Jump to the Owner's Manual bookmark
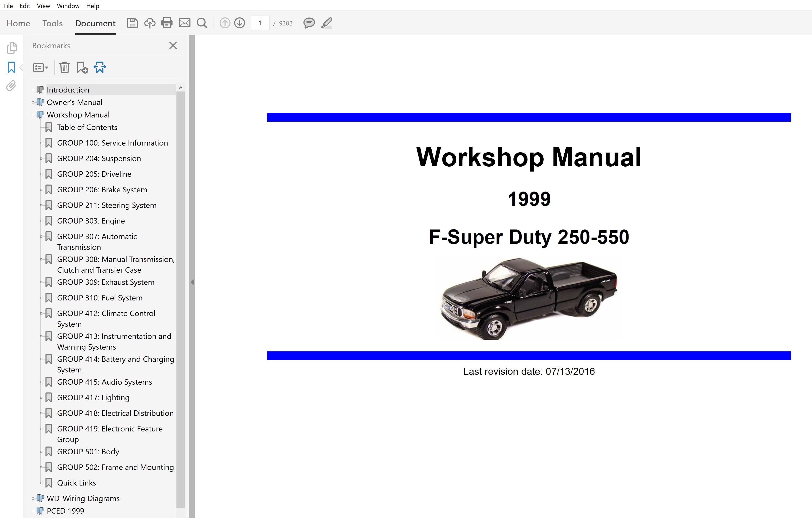 point(75,102)
